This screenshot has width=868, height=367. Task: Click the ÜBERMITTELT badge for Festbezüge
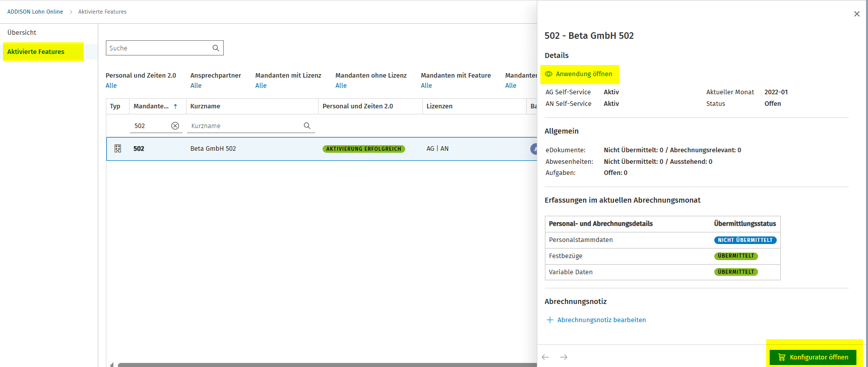tap(736, 256)
